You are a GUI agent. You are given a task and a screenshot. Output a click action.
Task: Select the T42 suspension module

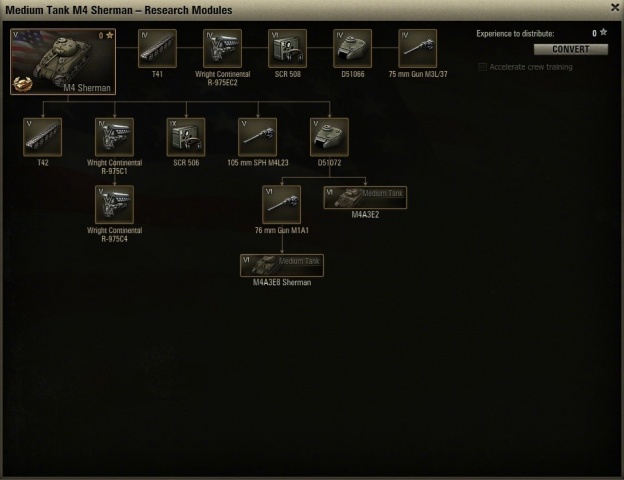coord(43,137)
